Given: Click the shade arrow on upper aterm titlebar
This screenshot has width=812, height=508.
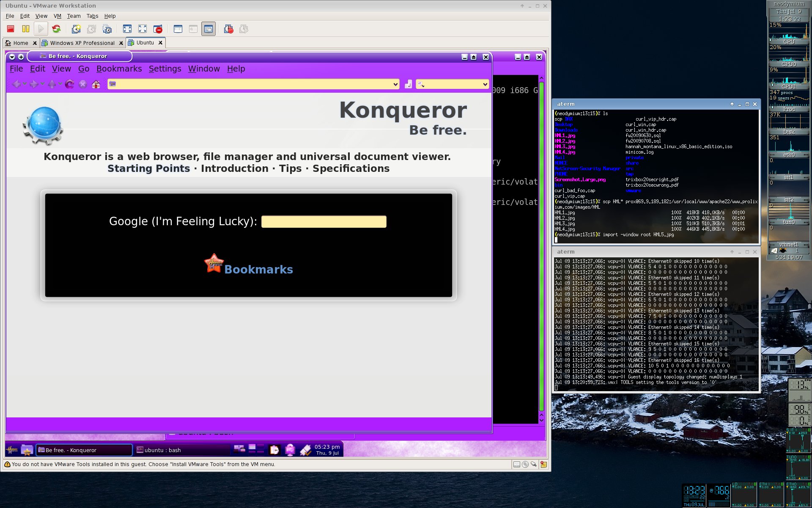Looking at the screenshot, I should point(732,104).
